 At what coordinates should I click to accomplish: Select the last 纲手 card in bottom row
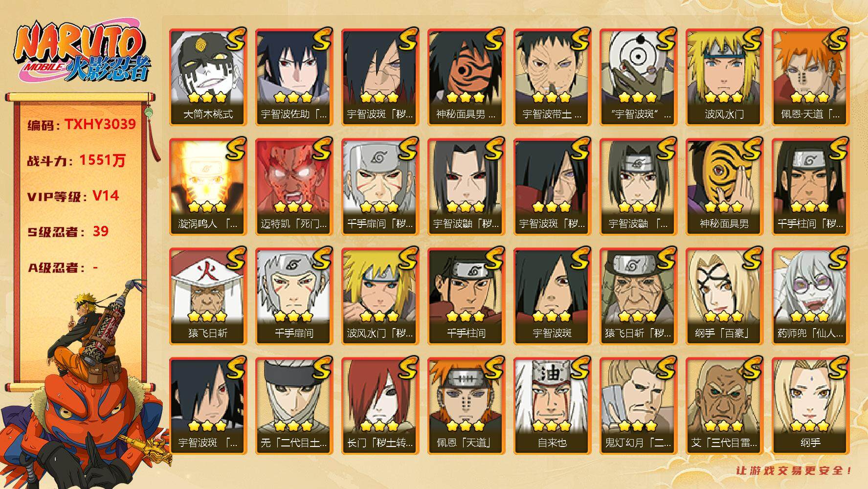pyautogui.click(x=810, y=406)
